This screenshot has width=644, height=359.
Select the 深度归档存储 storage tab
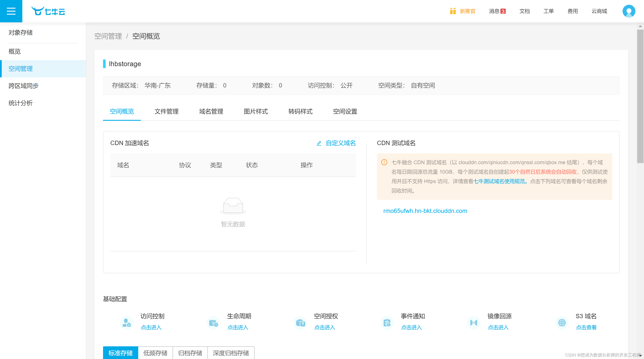point(231,353)
